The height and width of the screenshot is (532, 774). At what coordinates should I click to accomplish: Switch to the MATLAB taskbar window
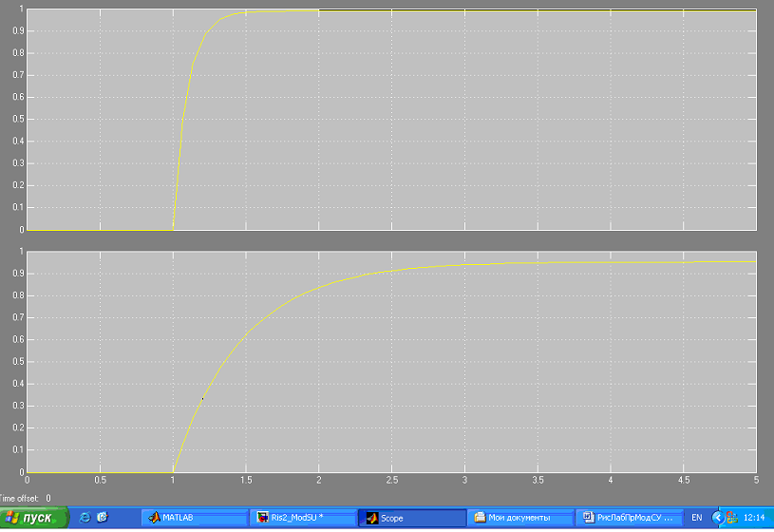pyautogui.click(x=195, y=518)
